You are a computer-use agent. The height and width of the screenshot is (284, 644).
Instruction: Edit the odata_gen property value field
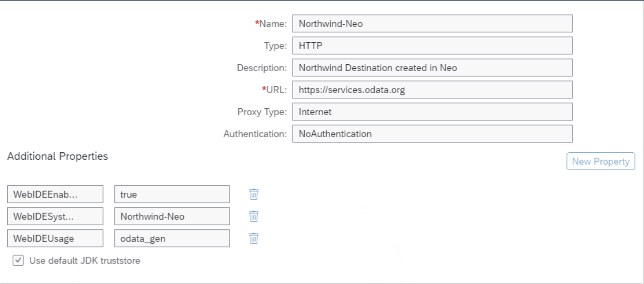[172, 238]
